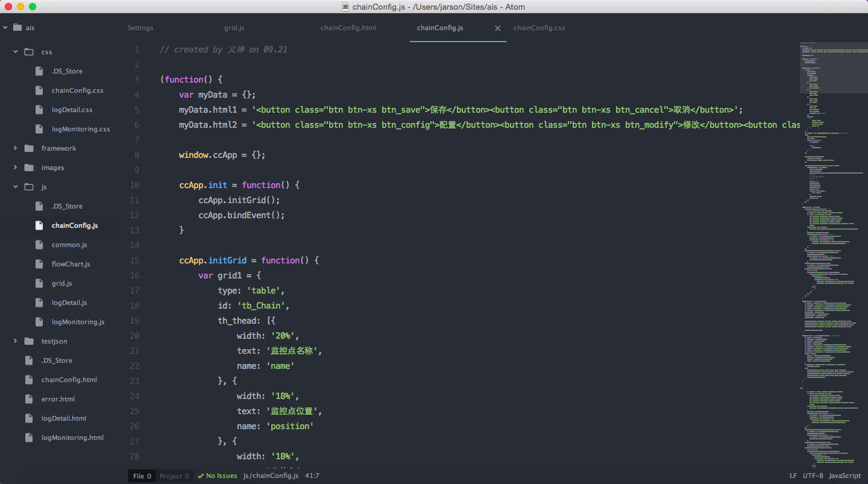The width and height of the screenshot is (868, 484).
Task: Click the UTF-8 encoding selector
Action: 813,476
